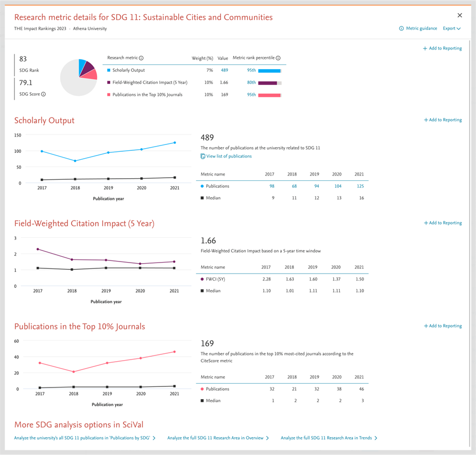Add Scholarly Output section to Reporting
Screen dimensions: 476x455
(443, 120)
